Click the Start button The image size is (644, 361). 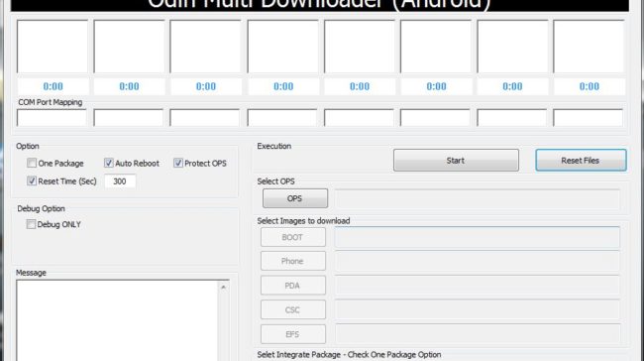point(456,161)
